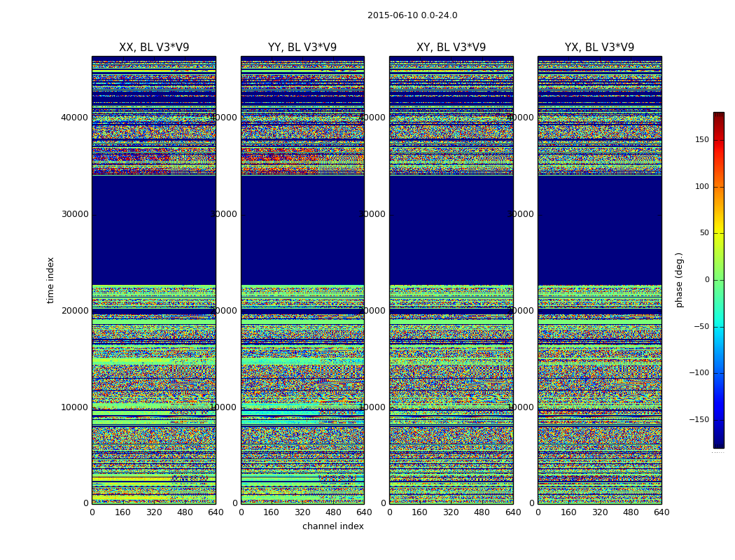
Task: Click the 50 tick label on colorbar
Action: pyautogui.click(x=704, y=233)
